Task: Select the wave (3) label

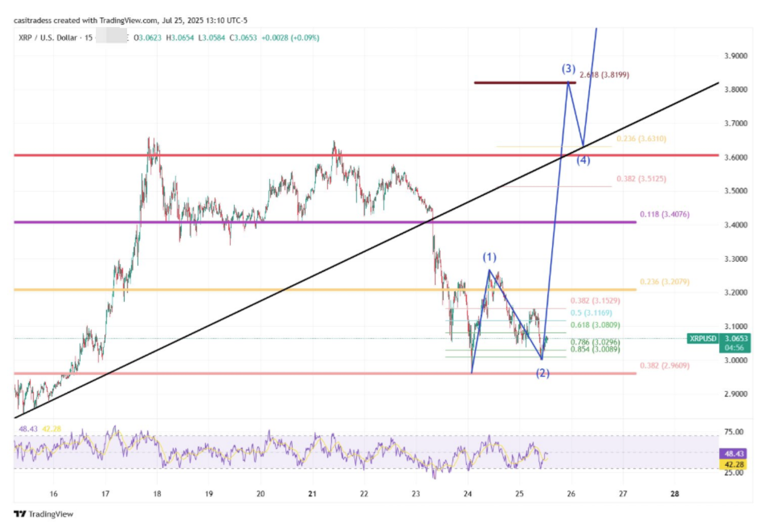Action: coord(568,69)
